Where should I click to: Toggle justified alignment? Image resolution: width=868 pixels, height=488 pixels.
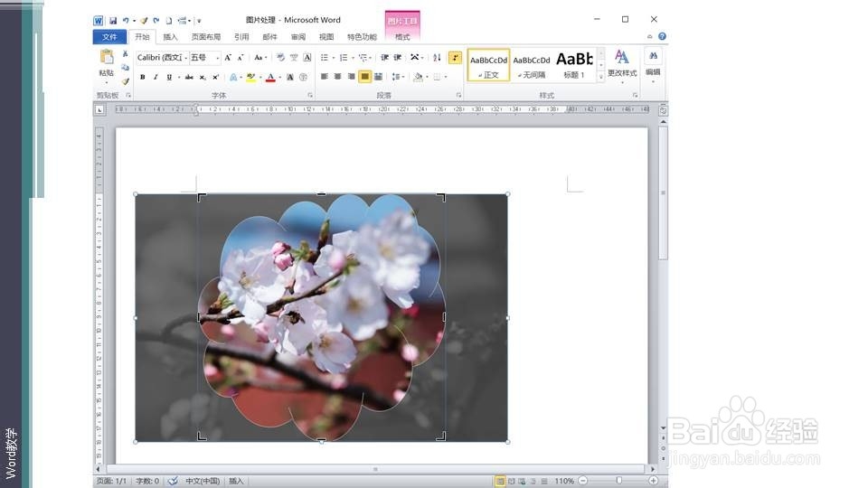364,76
